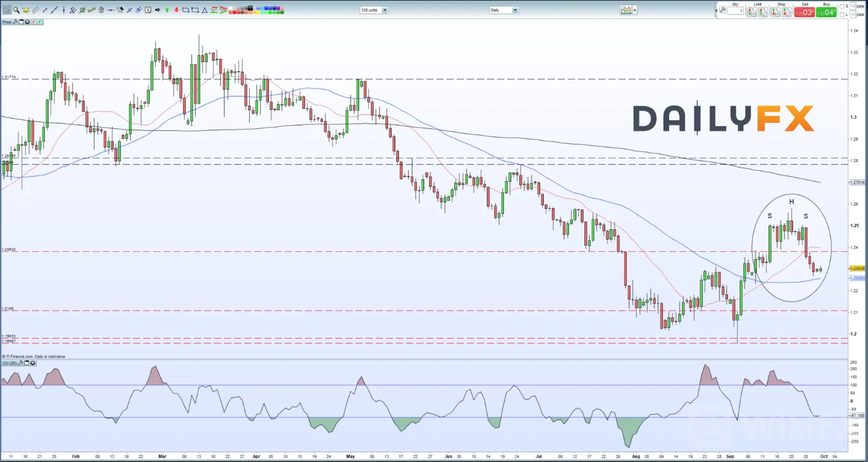Remove the CCI indicator panel
868x462 pixels.
(33, 363)
